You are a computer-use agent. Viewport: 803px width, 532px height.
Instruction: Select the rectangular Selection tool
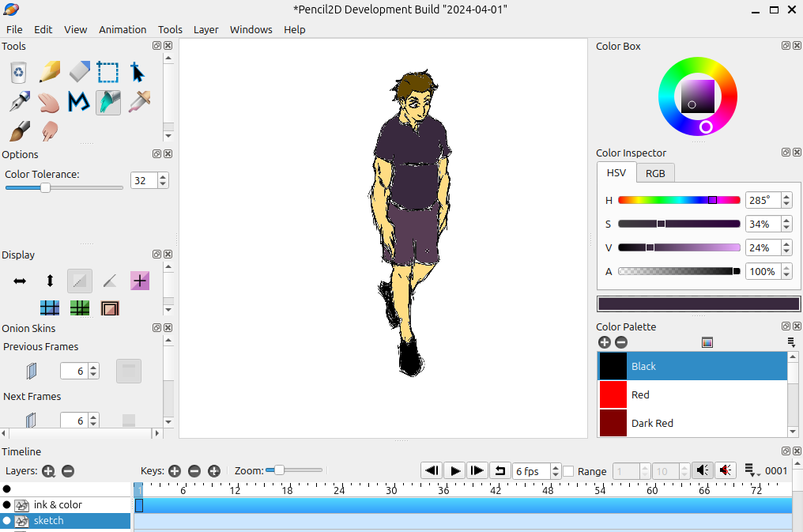coord(108,72)
